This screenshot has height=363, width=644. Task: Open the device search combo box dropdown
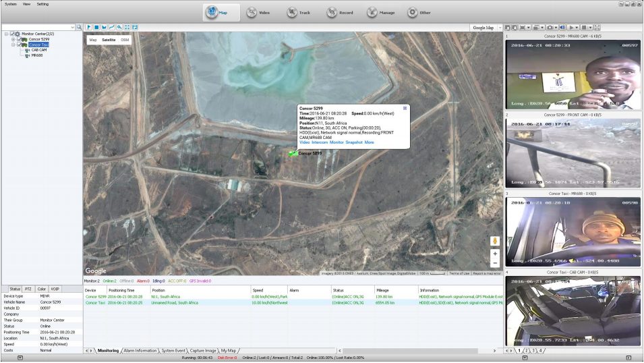tap(73, 27)
